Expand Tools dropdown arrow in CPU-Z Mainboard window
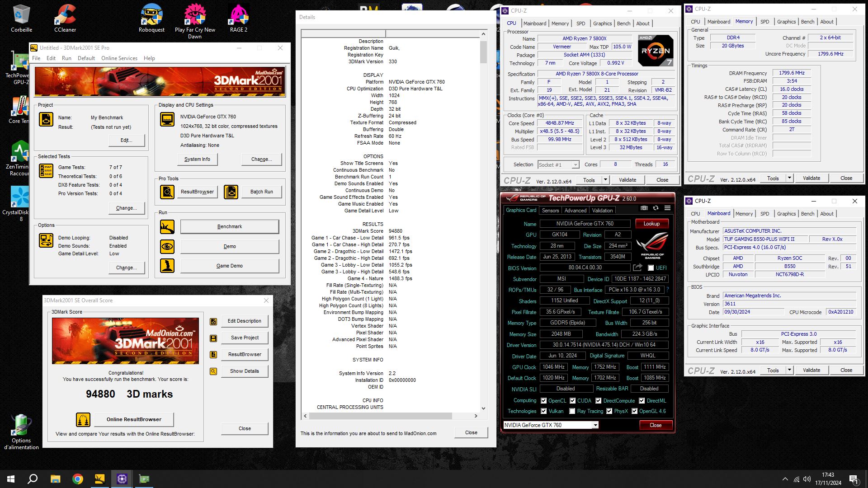The height and width of the screenshot is (488, 868). (x=789, y=370)
